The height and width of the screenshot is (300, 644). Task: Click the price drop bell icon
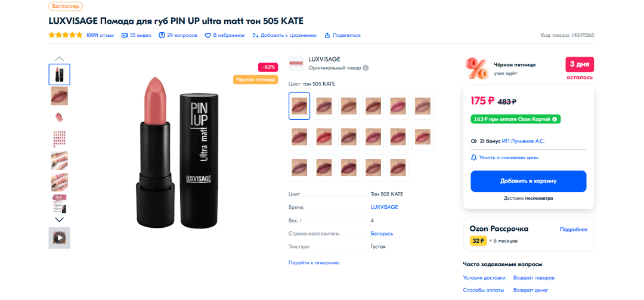[474, 157]
